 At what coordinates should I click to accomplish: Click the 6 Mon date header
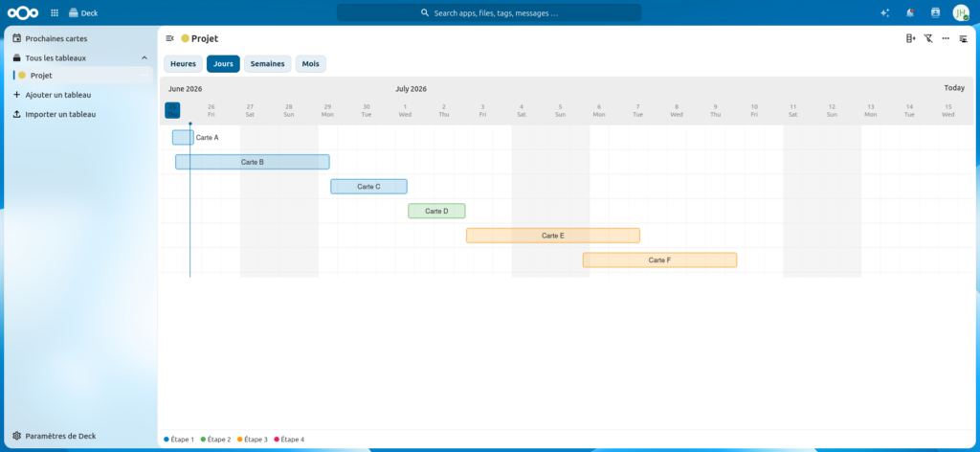point(599,110)
